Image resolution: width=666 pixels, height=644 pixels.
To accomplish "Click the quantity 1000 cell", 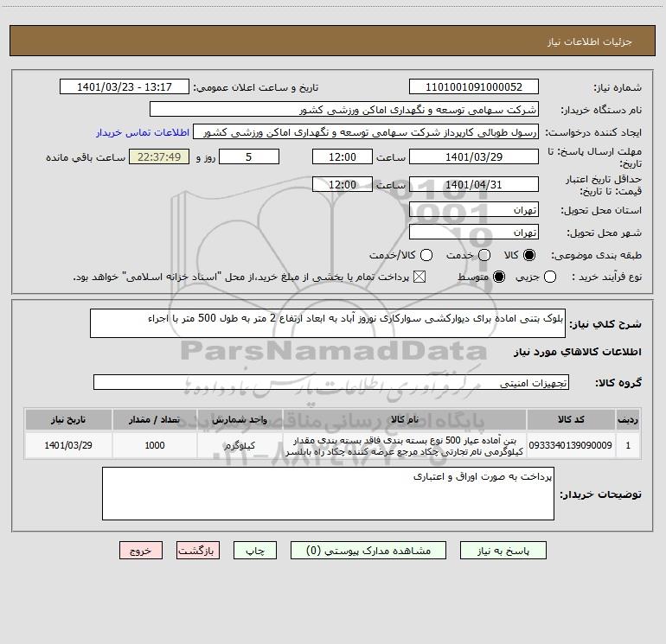I will pyautogui.click(x=155, y=445).
